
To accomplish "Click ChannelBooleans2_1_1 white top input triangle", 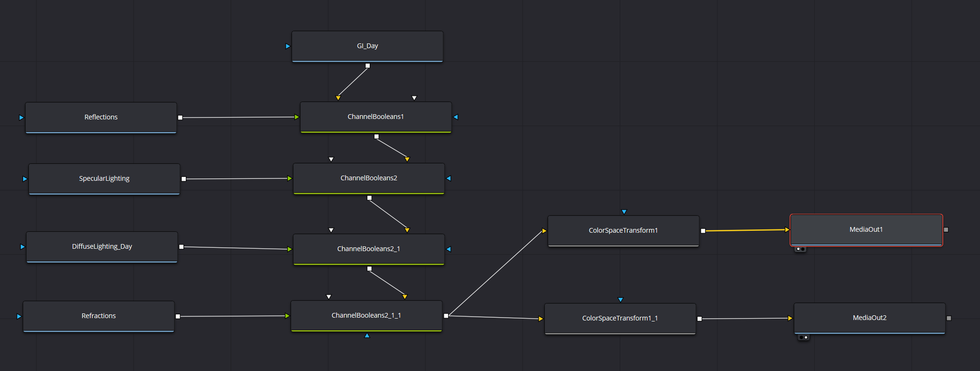I will 329,296.
